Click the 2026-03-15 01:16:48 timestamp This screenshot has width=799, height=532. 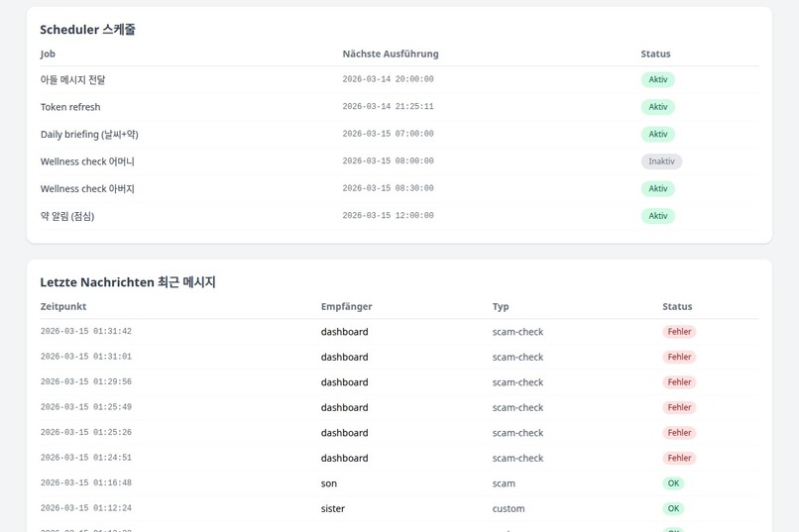86,482
